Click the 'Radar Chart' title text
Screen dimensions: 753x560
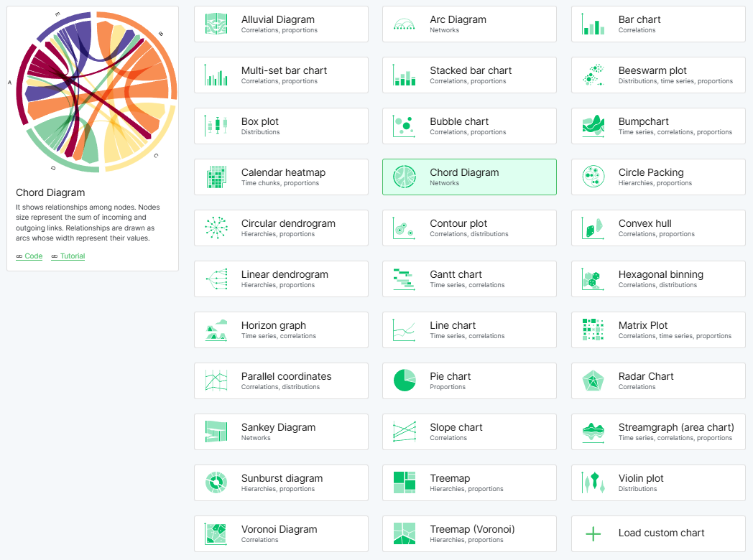(646, 376)
